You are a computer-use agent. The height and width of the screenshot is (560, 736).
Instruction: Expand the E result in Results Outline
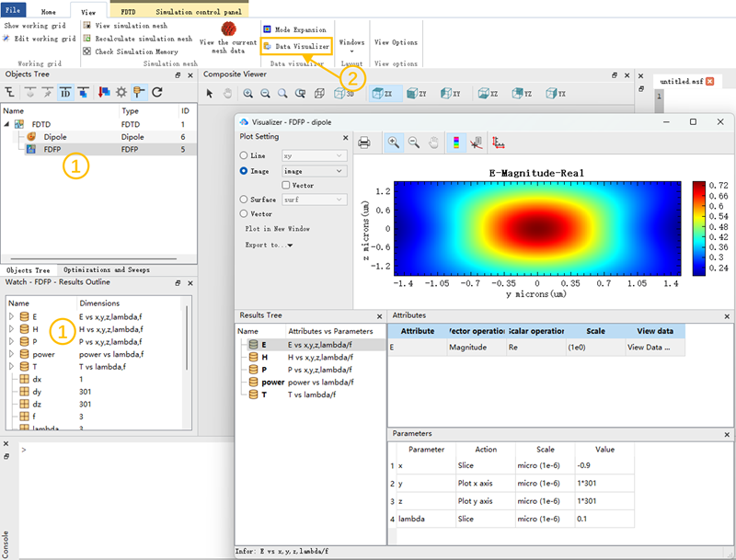click(12, 316)
